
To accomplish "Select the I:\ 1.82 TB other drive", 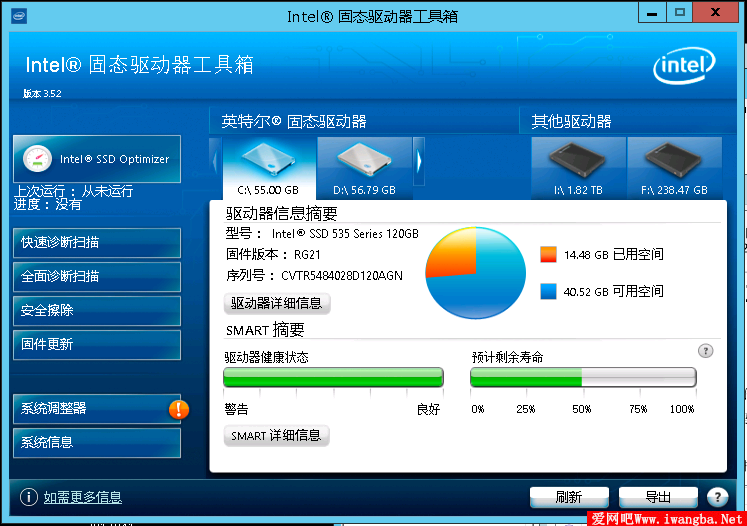I will click(x=578, y=168).
